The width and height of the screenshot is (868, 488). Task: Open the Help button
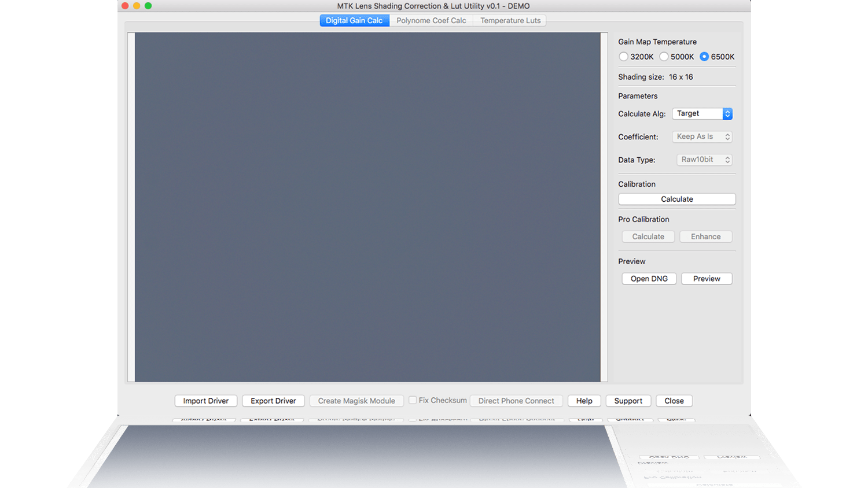coord(584,401)
